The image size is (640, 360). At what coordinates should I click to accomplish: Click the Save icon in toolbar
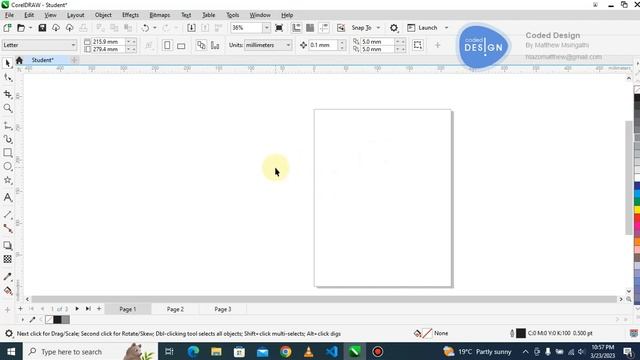(x=42, y=28)
